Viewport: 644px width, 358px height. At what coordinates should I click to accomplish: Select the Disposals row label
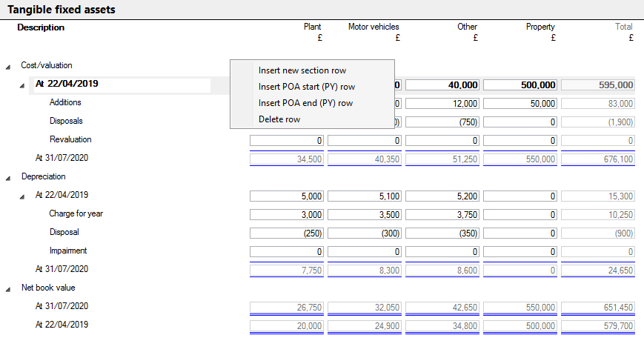(66, 121)
